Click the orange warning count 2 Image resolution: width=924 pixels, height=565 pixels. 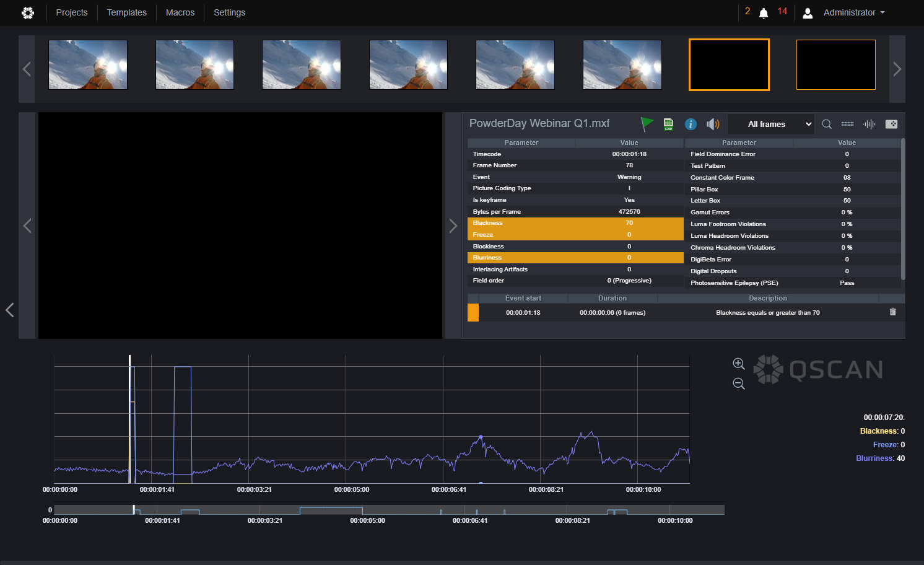tap(747, 11)
